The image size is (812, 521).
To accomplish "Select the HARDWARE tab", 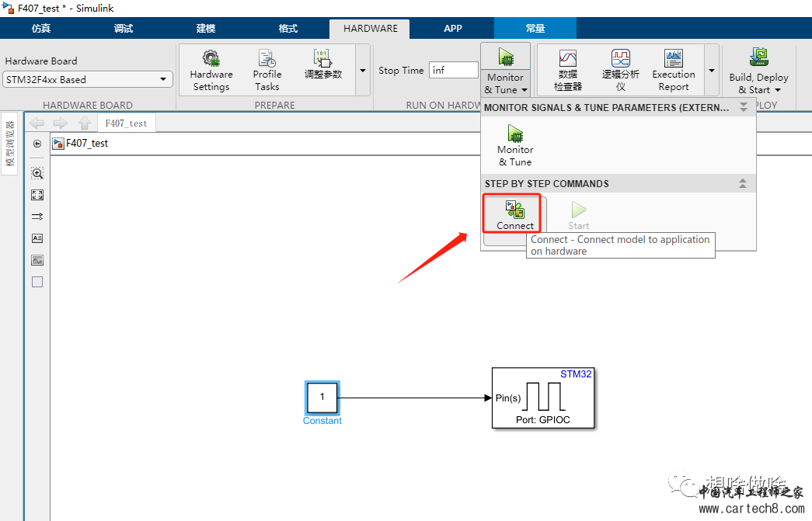I will pyautogui.click(x=371, y=29).
